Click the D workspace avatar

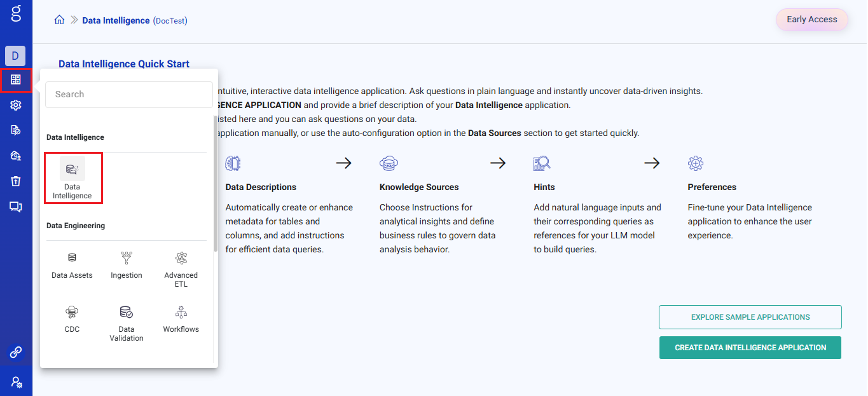[16, 56]
